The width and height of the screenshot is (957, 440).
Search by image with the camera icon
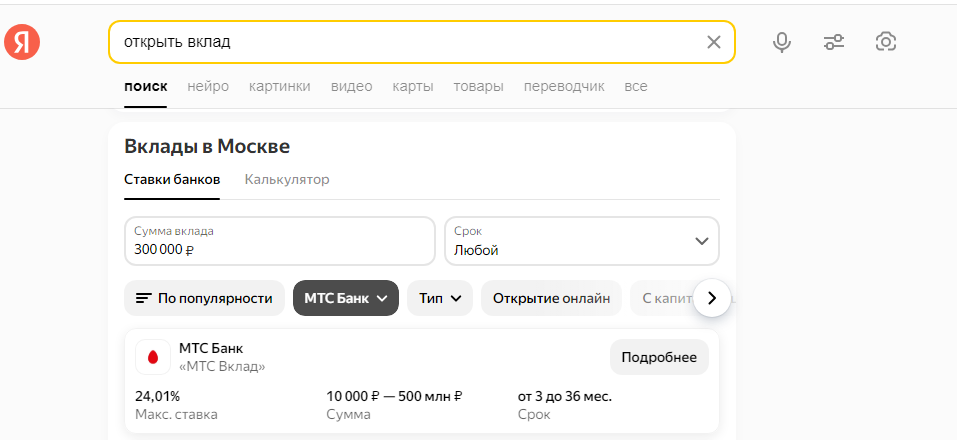click(x=886, y=42)
